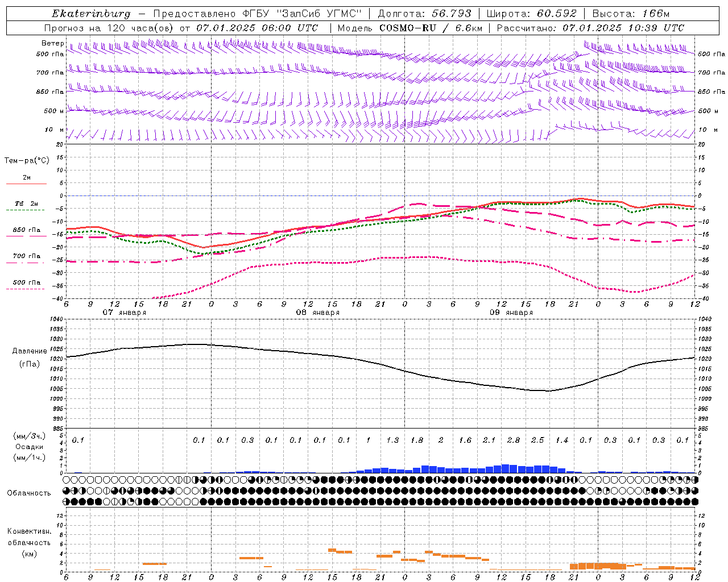The image size is (728, 582).
Task: Click the 'Облачность' cloud cover label
Action: pyautogui.click(x=29, y=493)
